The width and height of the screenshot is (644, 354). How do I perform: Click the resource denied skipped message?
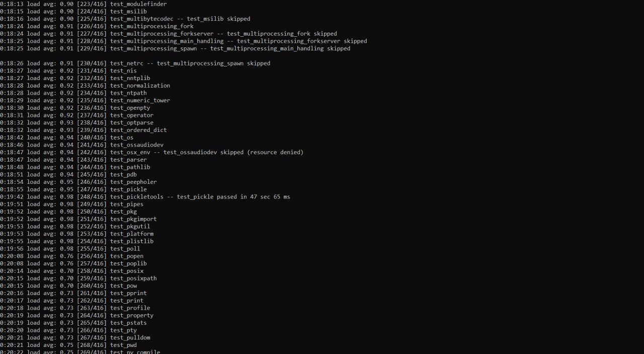point(233,152)
